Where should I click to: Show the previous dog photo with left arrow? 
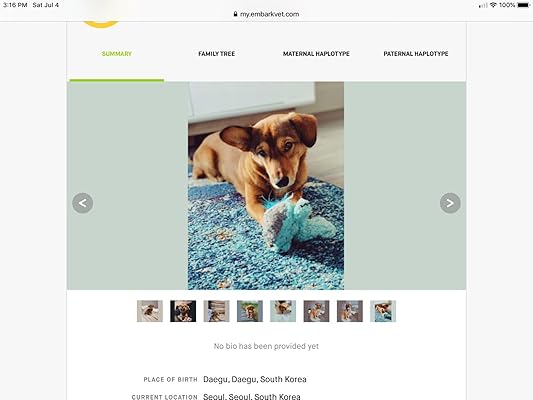pos(83,203)
